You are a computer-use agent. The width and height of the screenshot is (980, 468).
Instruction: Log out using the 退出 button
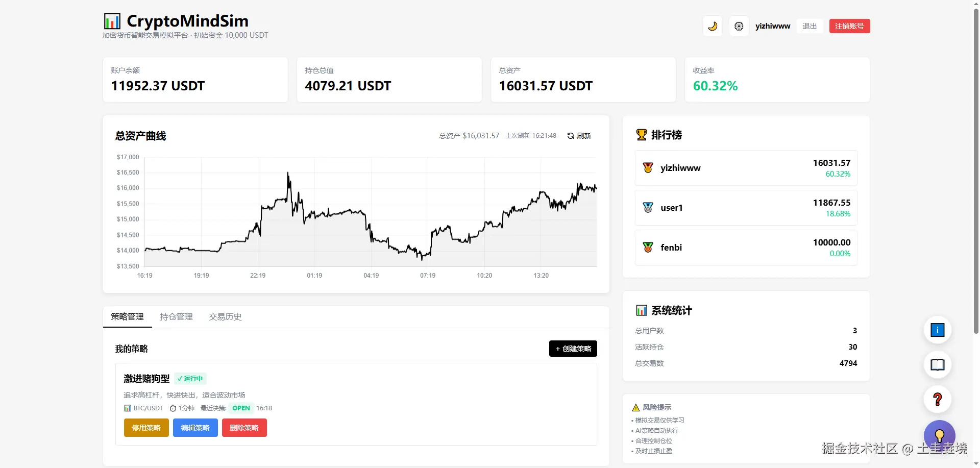pyautogui.click(x=810, y=26)
